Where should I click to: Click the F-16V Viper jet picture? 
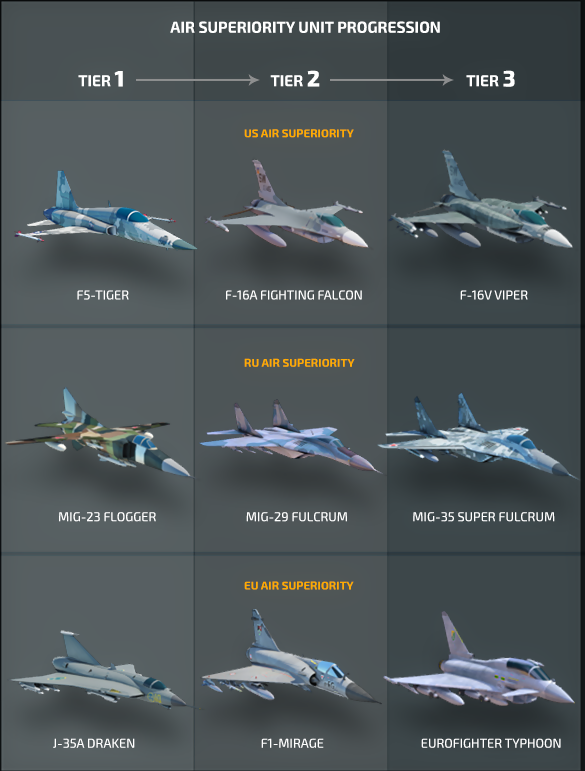pyautogui.click(x=481, y=199)
